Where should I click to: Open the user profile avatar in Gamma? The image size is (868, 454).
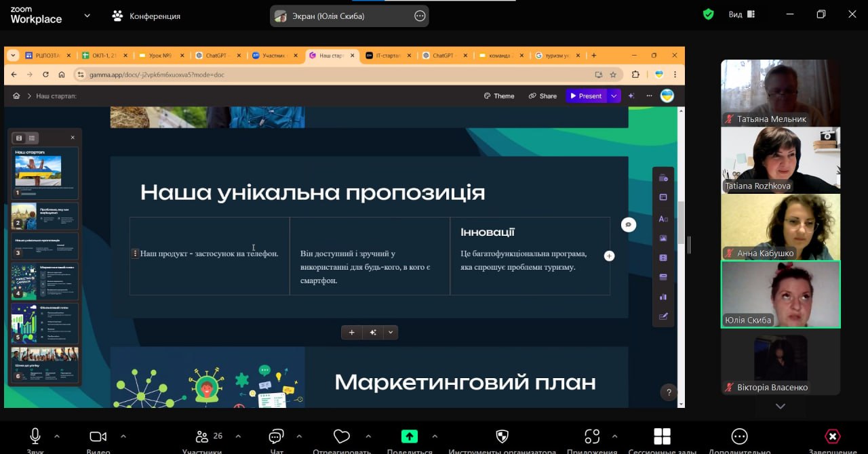click(x=667, y=96)
